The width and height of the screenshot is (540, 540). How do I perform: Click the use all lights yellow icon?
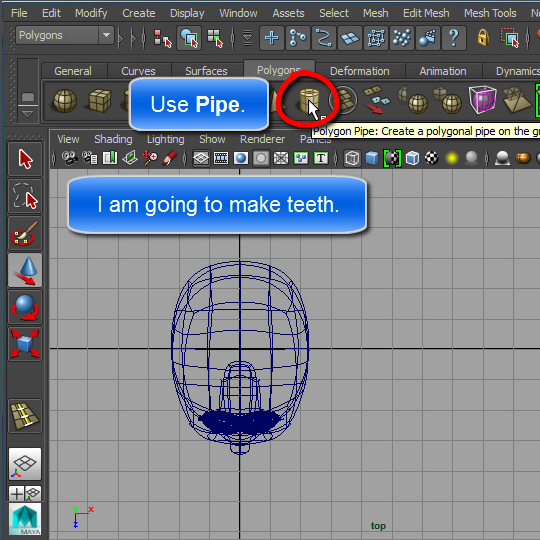click(451, 158)
